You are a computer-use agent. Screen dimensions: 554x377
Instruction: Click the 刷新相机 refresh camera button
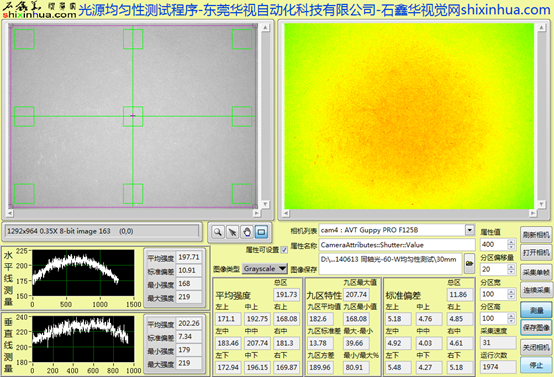click(536, 235)
